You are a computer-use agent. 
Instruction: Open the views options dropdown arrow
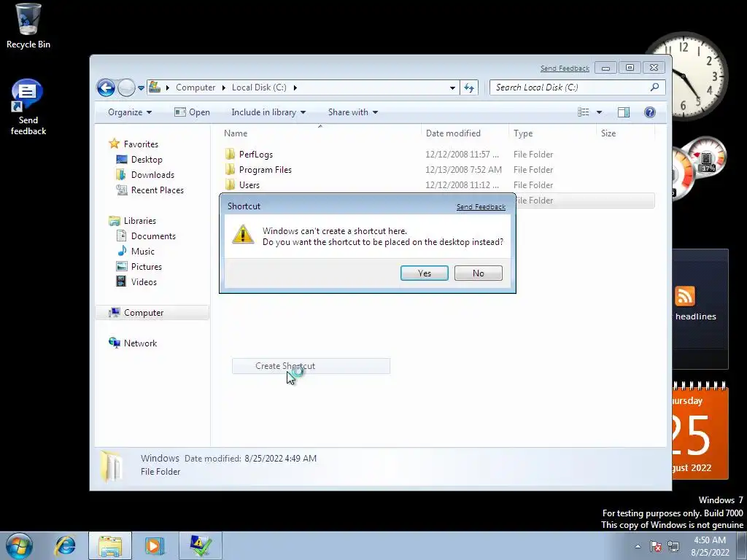[600, 112]
